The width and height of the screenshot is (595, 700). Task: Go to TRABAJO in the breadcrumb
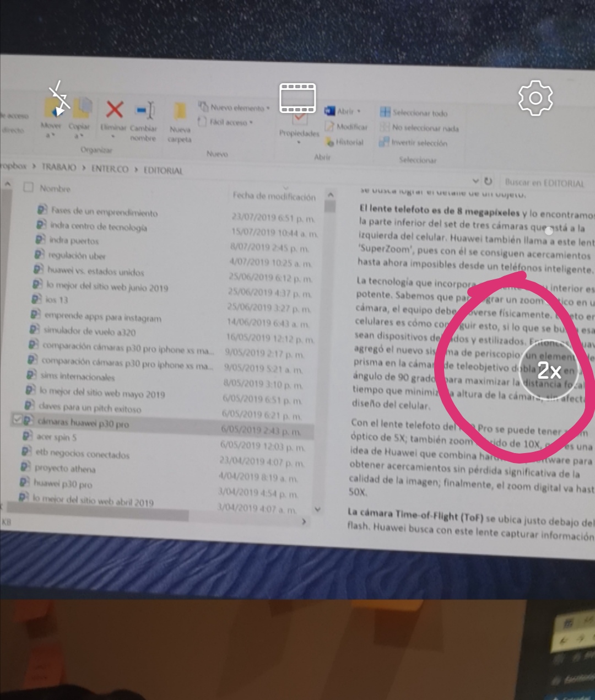pos(59,167)
